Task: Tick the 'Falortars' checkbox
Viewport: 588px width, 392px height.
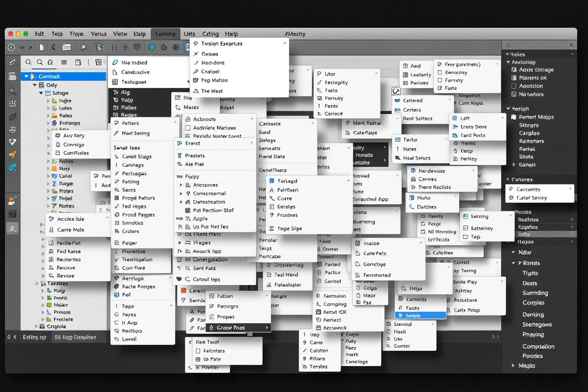Action: pyautogui.click(x=198, y=351)
